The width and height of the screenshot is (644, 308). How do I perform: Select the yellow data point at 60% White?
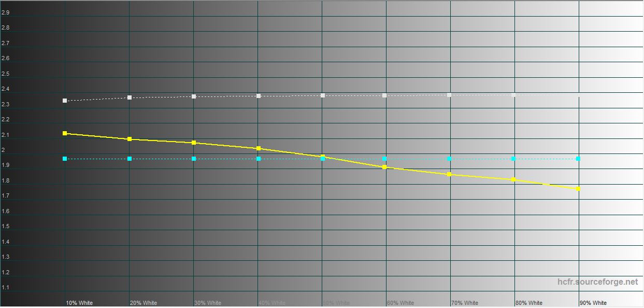pyautogui.click(x=384, y=167)
